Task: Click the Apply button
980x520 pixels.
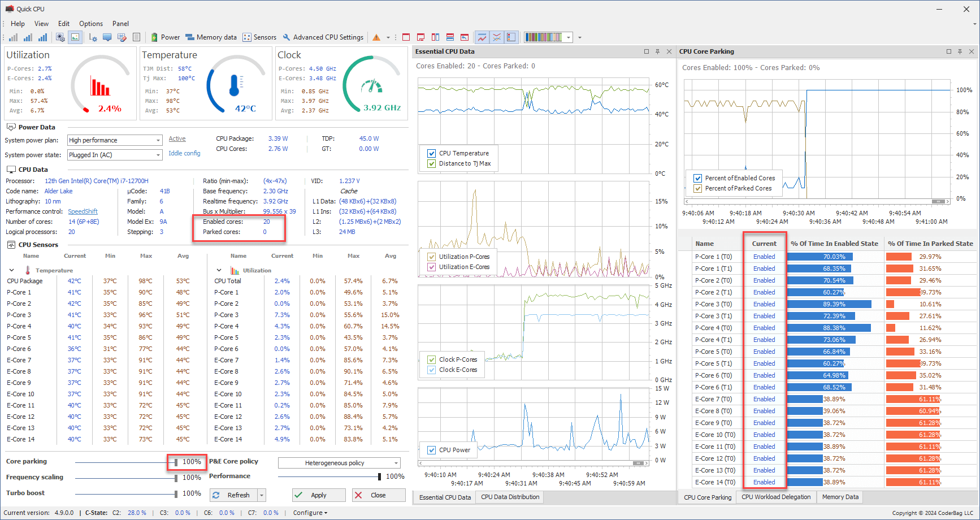Action: tap(318, 495)
